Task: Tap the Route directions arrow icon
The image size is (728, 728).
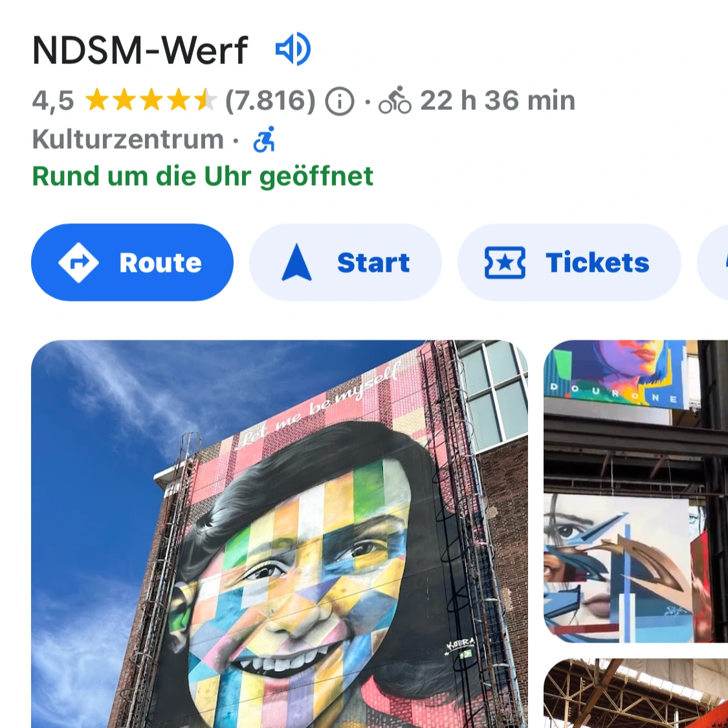Action: [78, 263]
